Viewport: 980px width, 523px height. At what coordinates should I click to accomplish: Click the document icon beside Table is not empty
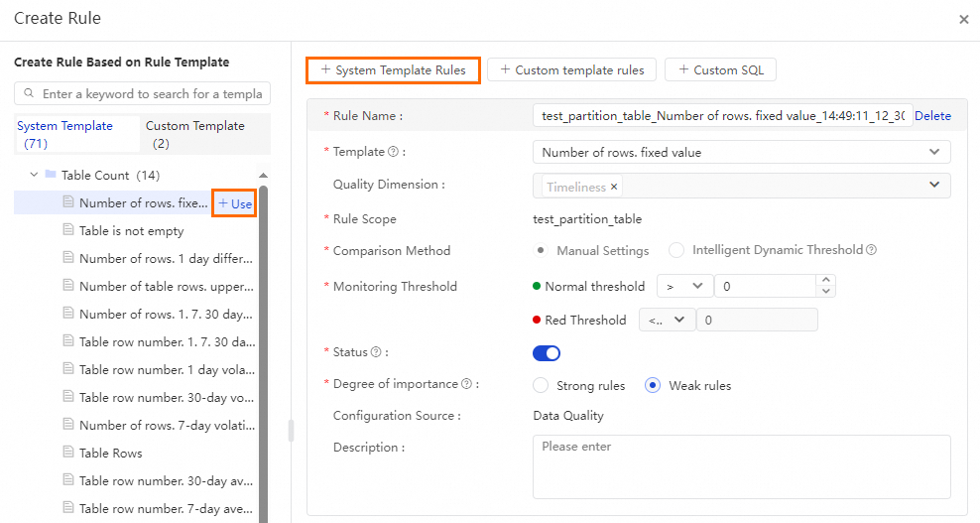pos(68,230)
